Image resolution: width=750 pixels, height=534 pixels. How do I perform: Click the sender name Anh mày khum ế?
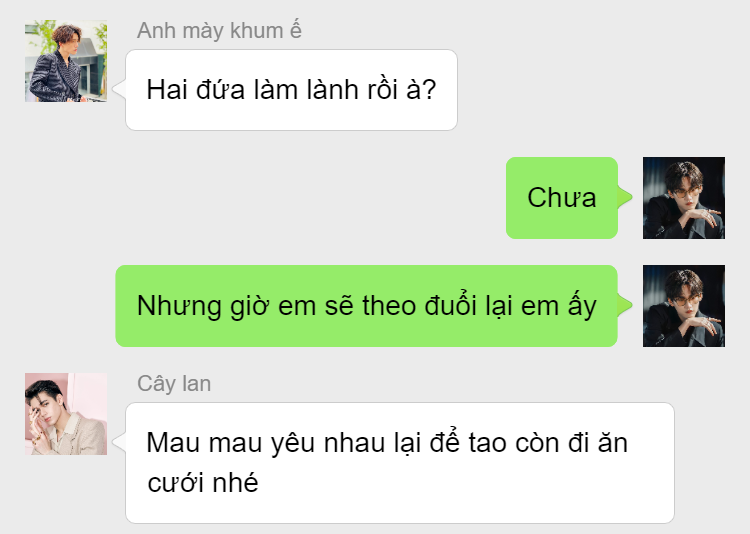[x=219, y=31]
